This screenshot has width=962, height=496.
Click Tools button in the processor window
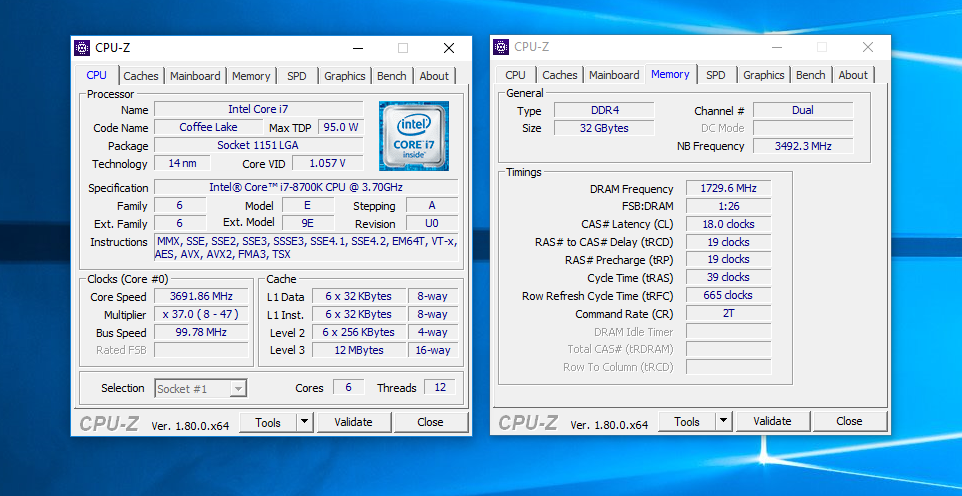[268, 422]
